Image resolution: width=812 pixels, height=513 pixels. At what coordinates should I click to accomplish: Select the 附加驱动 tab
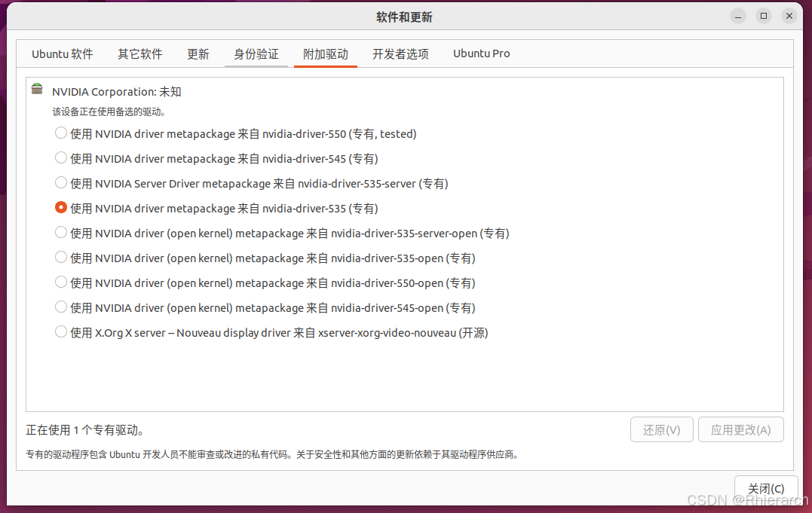(x=325, y=53)
